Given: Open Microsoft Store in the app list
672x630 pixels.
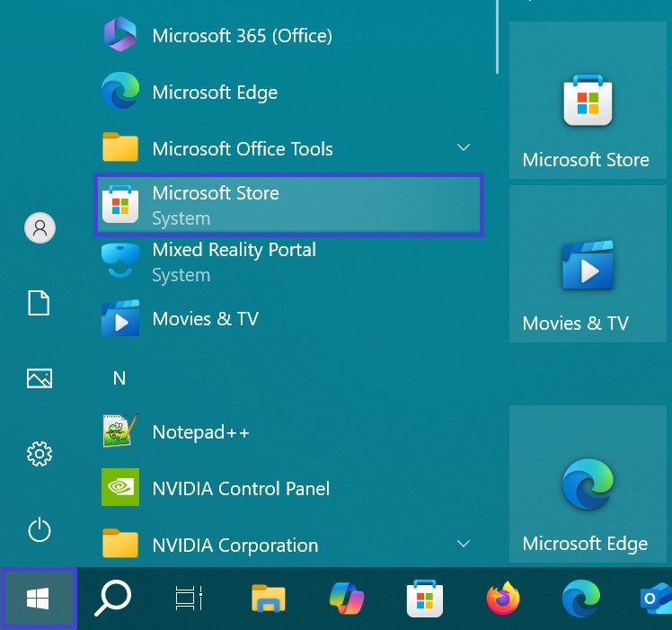Looking at the screenshot, I should pyautogui.click(x=289, y=205).
